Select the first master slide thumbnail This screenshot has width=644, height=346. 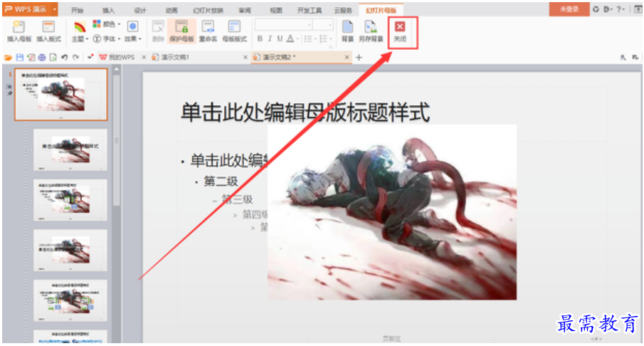[61, 95]
